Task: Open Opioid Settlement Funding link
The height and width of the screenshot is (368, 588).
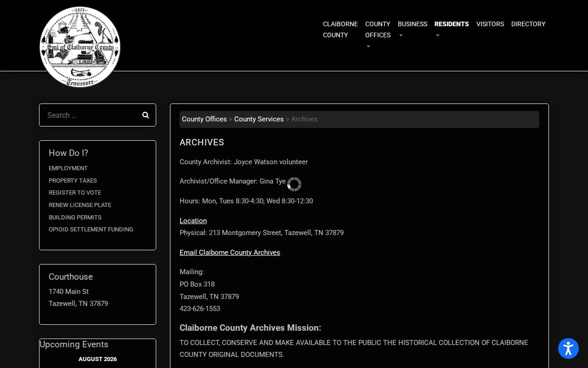Action: (91, 230)
